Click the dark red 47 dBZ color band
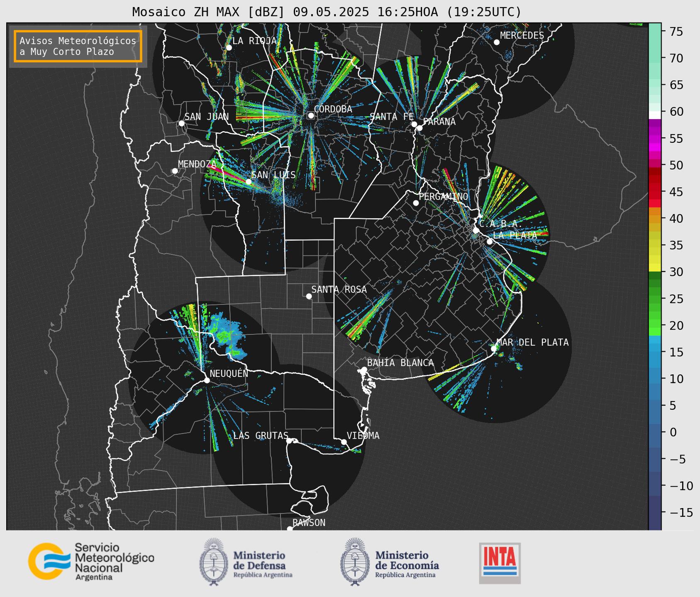Image resolution: width=700 pixels, height=597 pixels. pyautogui.click(x=655, y=180)
